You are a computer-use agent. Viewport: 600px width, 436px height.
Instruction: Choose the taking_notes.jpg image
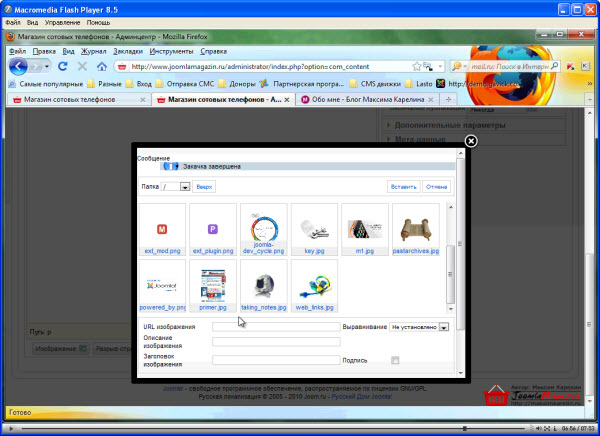tap(263, 288)
